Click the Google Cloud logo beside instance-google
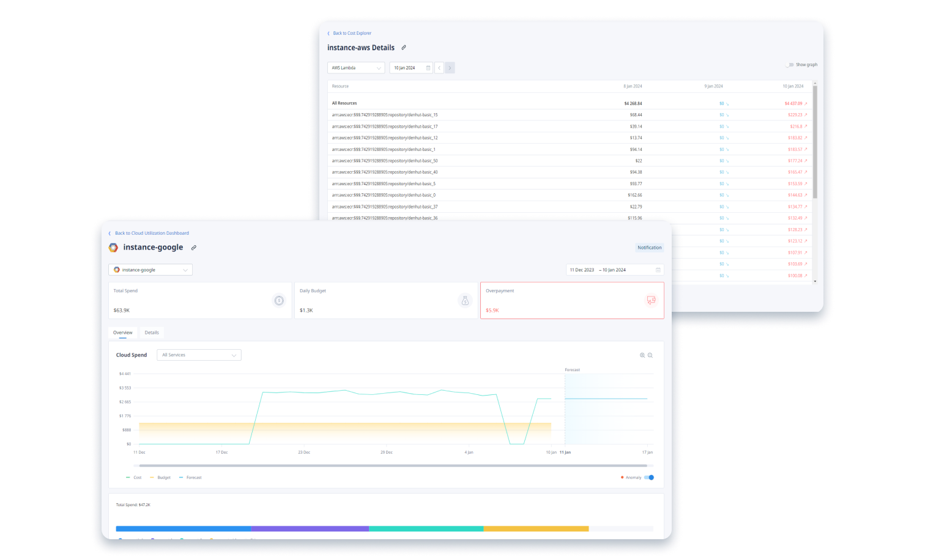 click(113, 248)
